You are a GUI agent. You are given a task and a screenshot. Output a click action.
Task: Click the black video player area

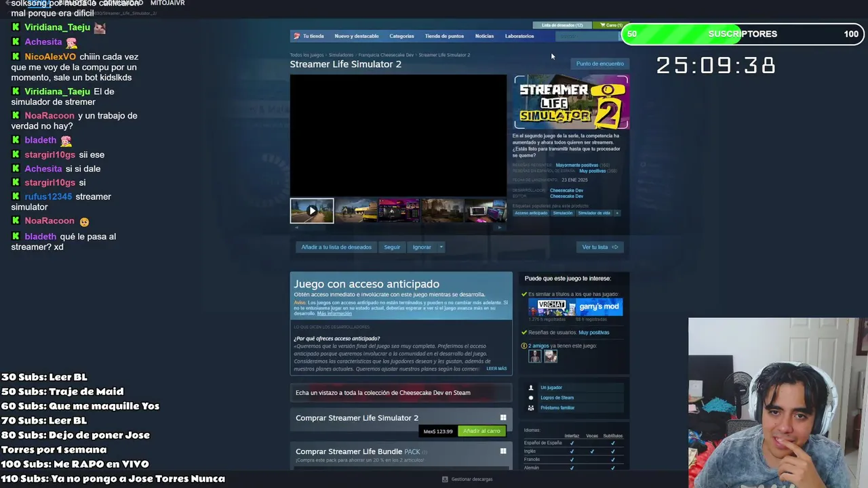[x=398, y=136]
